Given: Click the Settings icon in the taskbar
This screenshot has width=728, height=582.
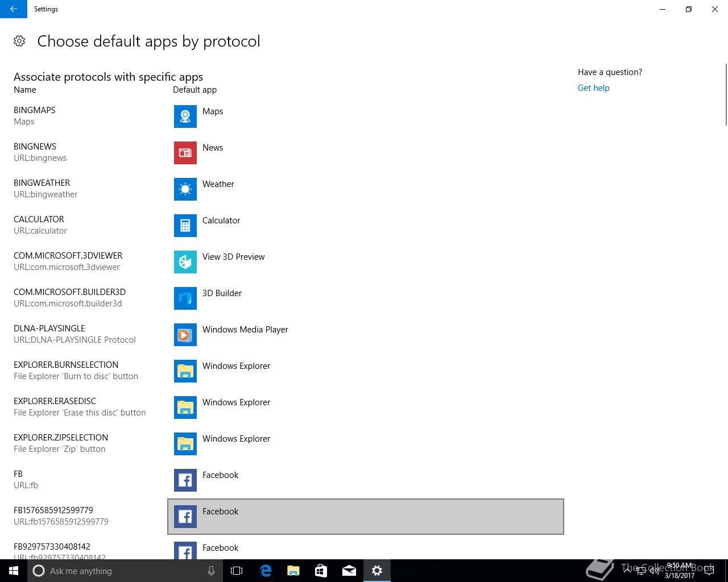Looking at the screenshot, I should (377, 571).
